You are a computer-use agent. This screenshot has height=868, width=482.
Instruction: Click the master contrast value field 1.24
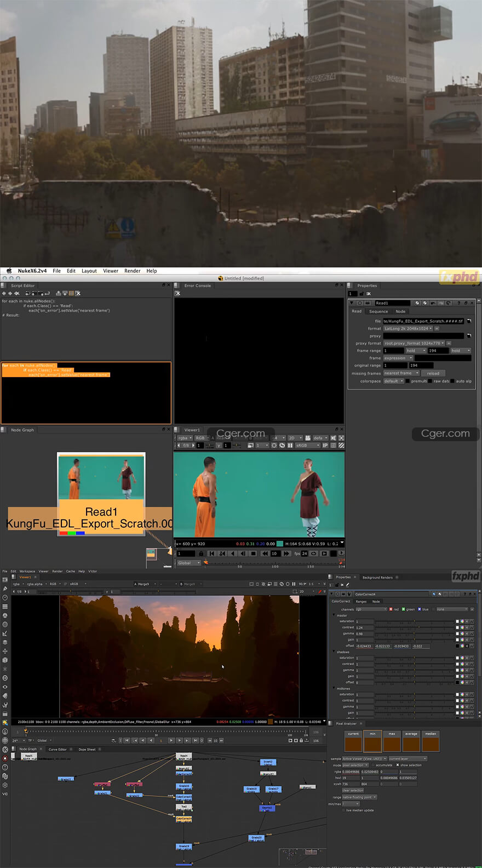click(364, 627)
